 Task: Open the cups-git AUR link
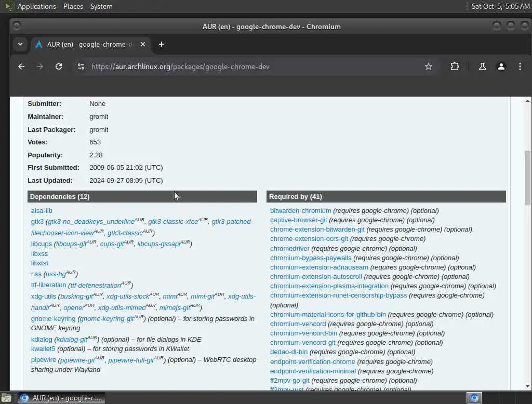coord(112,244)
